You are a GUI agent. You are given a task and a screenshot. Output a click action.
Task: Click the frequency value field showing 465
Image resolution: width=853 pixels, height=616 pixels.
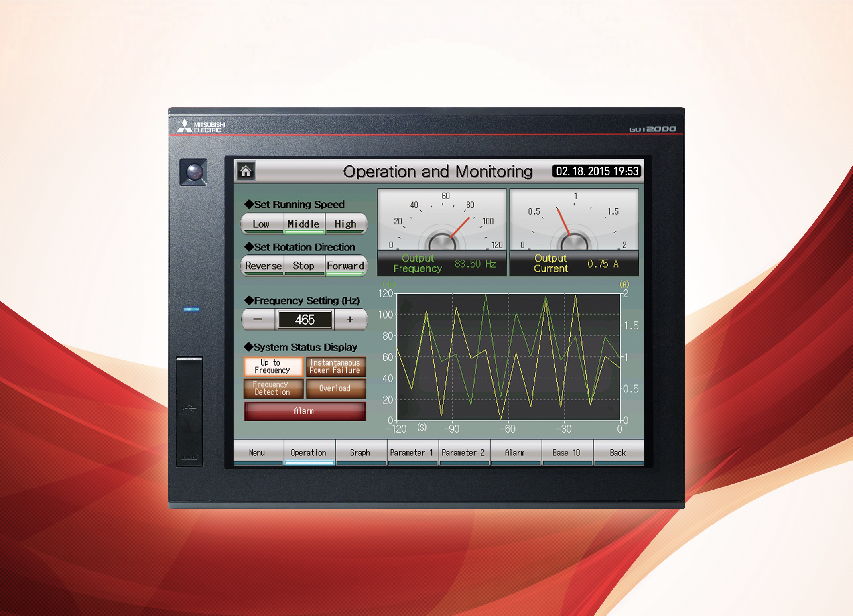(305, 319)
